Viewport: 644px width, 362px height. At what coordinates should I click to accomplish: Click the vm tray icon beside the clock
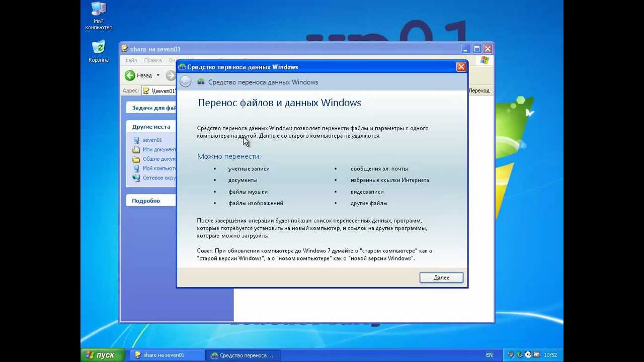coord(537,355)
